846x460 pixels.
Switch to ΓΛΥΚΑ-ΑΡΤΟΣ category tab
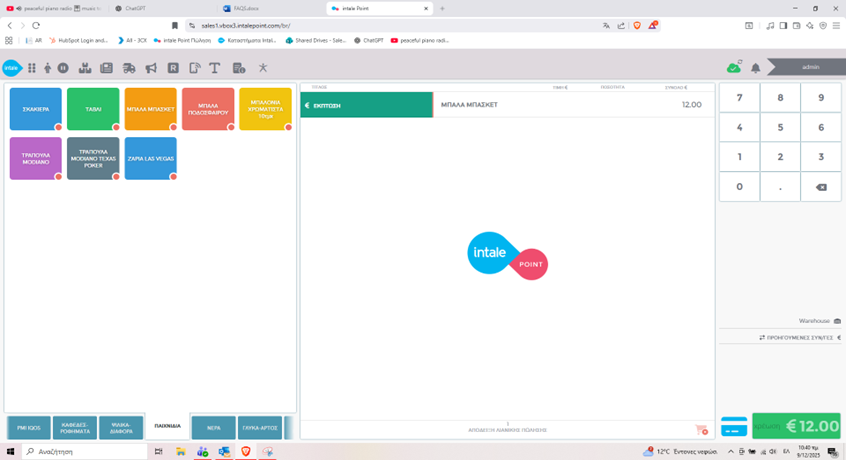[260, 428]
